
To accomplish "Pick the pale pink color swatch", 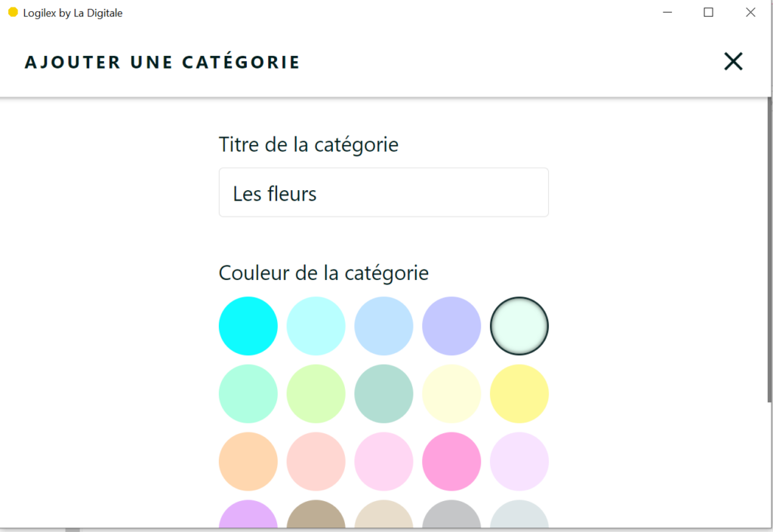I will coord(383,462).
